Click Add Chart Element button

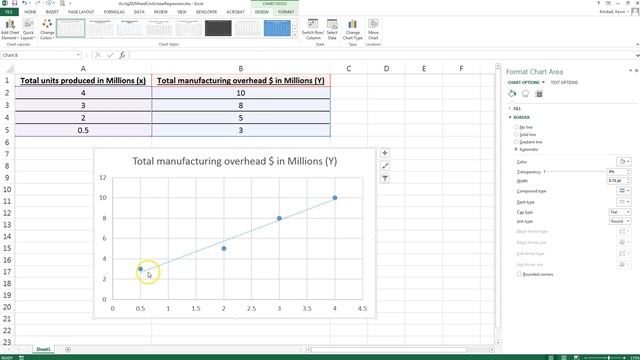pyautogui.click(x=10, y=29)
